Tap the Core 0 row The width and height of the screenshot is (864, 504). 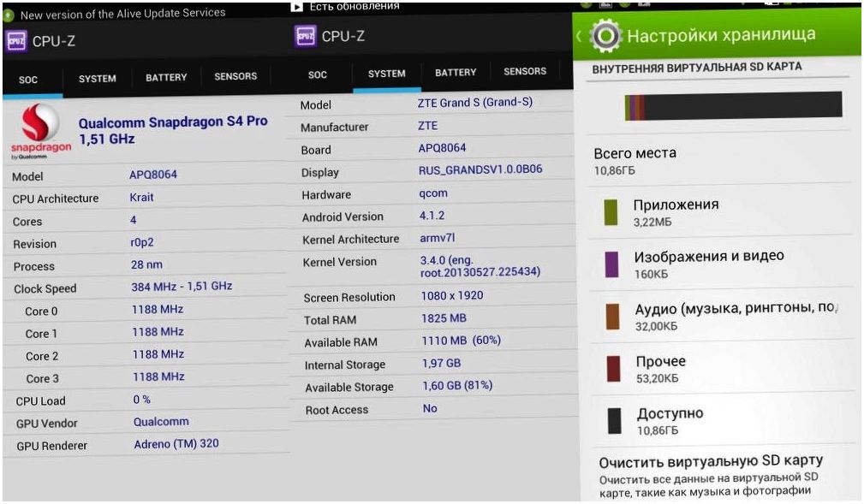[146, 310]
